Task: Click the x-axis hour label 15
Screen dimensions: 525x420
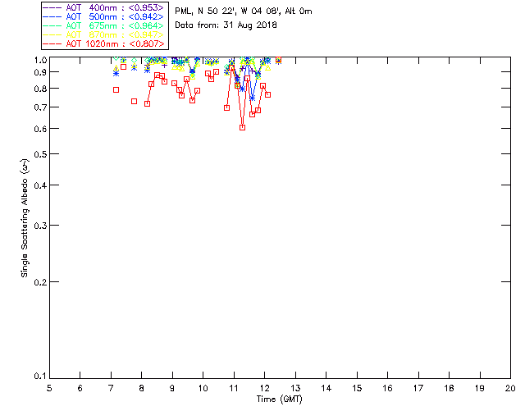Action: tap(357, 388)
